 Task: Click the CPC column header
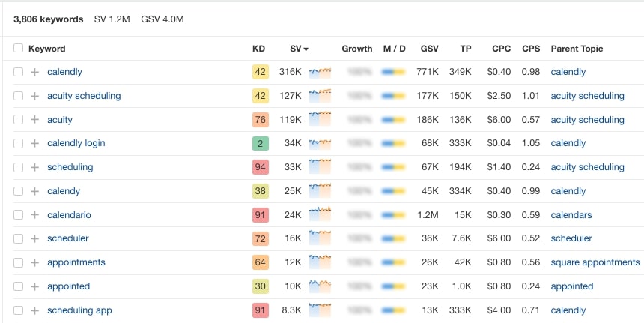pyautogui.click(x=502, y=49)
